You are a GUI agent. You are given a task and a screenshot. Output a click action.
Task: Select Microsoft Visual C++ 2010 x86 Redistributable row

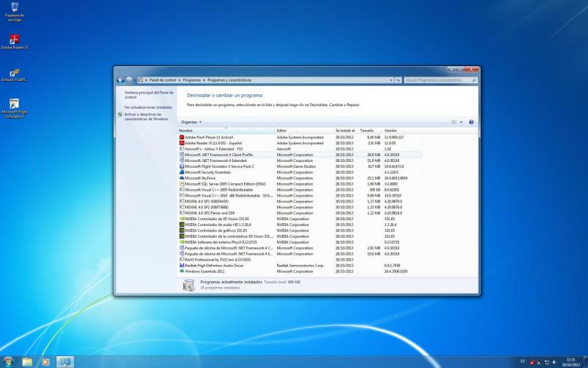(300, 196)
